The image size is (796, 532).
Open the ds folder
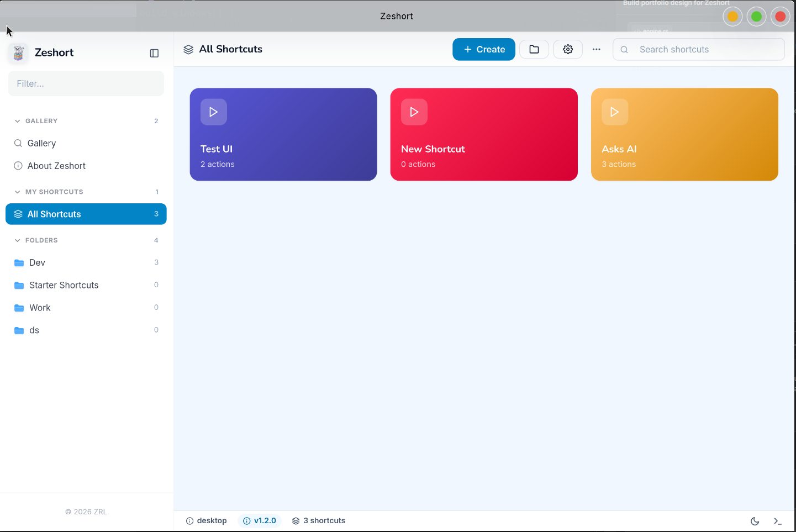[x=86, y=330]
